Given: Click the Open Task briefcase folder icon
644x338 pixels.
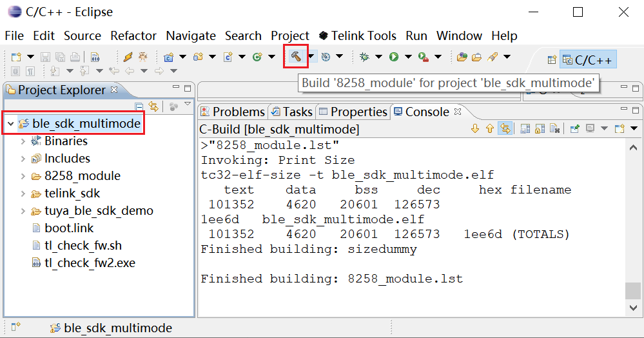Looking at the screenshot, I should click(477, 57).
